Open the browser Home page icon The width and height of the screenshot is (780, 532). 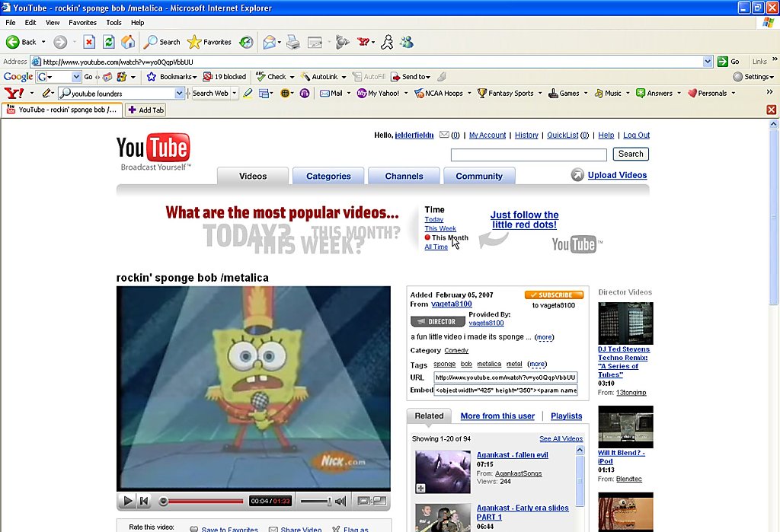[129, 42]
